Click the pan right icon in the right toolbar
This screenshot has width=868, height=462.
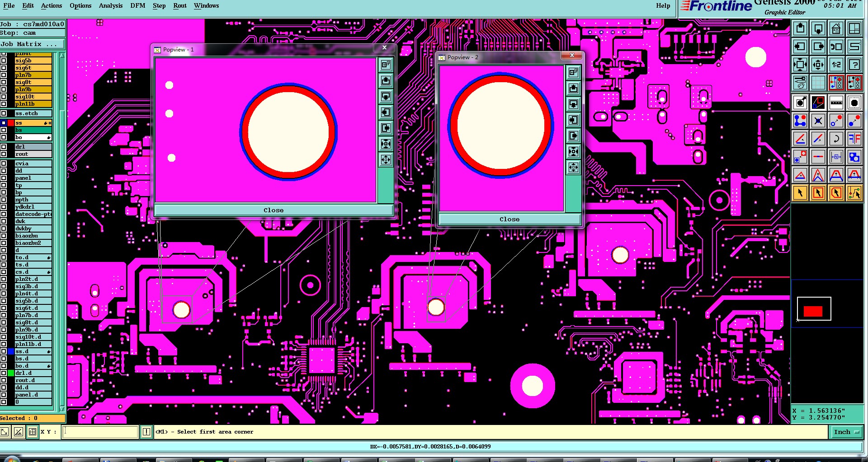818,47
